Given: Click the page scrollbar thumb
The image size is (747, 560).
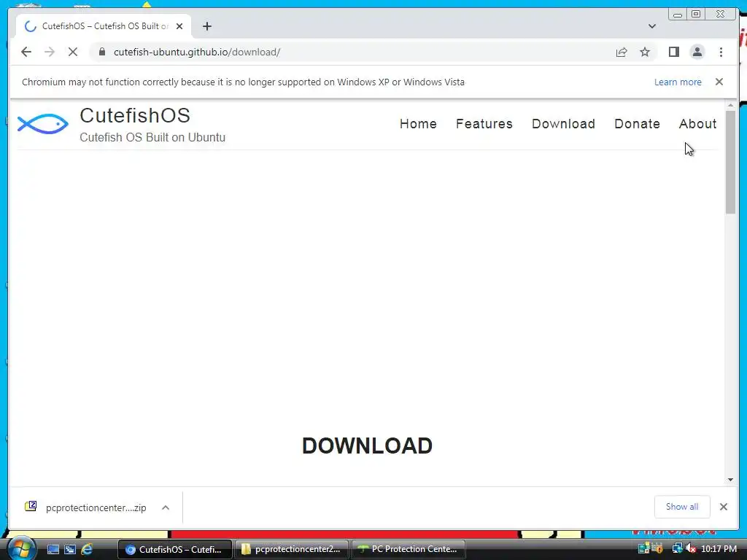Looking at the screenshot, I should pyautogui.click(x=730, y=162).
